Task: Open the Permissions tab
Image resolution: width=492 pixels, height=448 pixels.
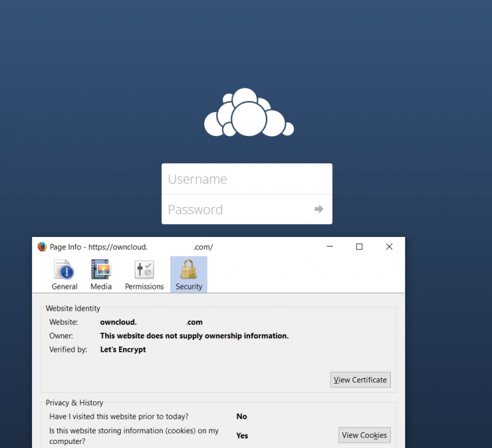Action: click(x=144, y=275)
